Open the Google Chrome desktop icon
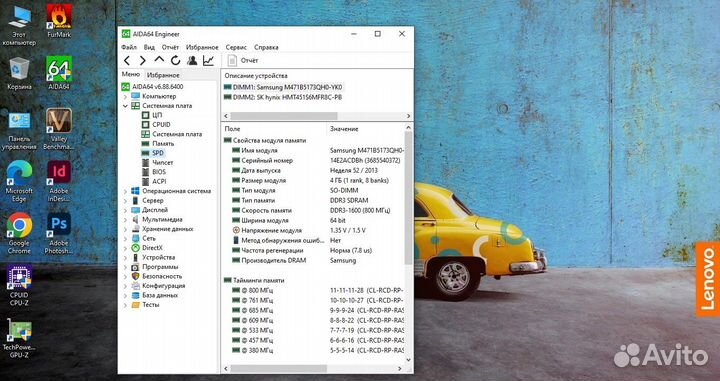The image size is (720, 381). click(x=19, y=234)
